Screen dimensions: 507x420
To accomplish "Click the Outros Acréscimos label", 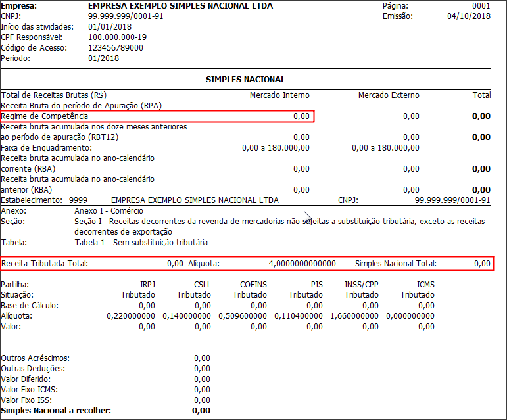I will pos(36,358).
